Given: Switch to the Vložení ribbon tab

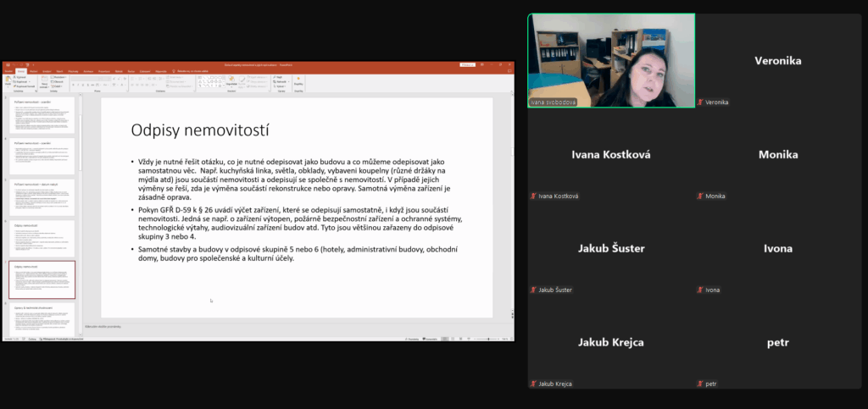Looking at the screenshot, I should pyautogui.click(x=33, y=71).
